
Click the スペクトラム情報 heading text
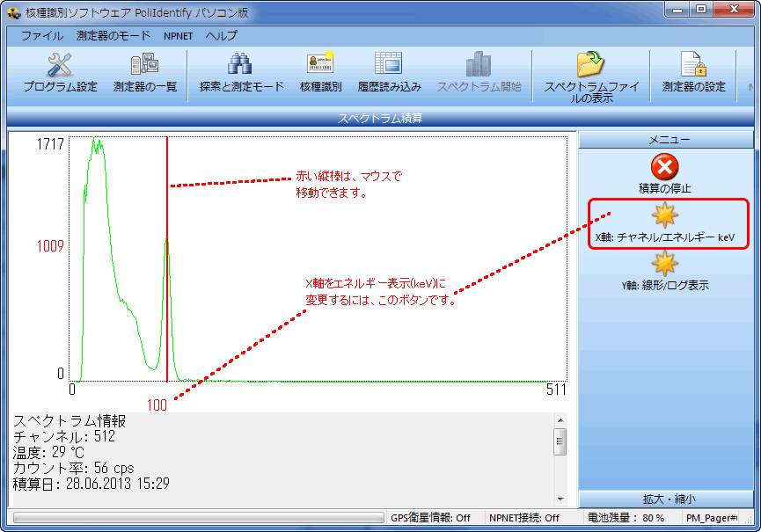tap(70, 421)
